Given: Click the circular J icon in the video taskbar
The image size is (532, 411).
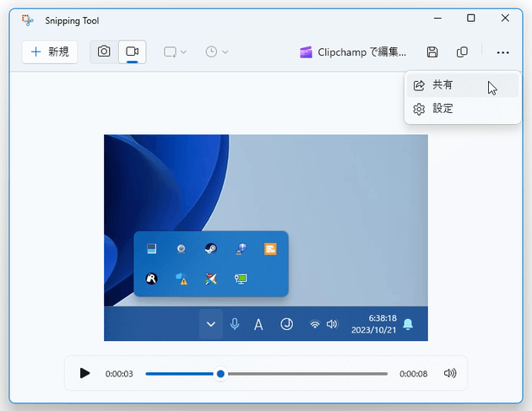Looking at the screenshot, I should pyautogui.click(x=287, y=324).
